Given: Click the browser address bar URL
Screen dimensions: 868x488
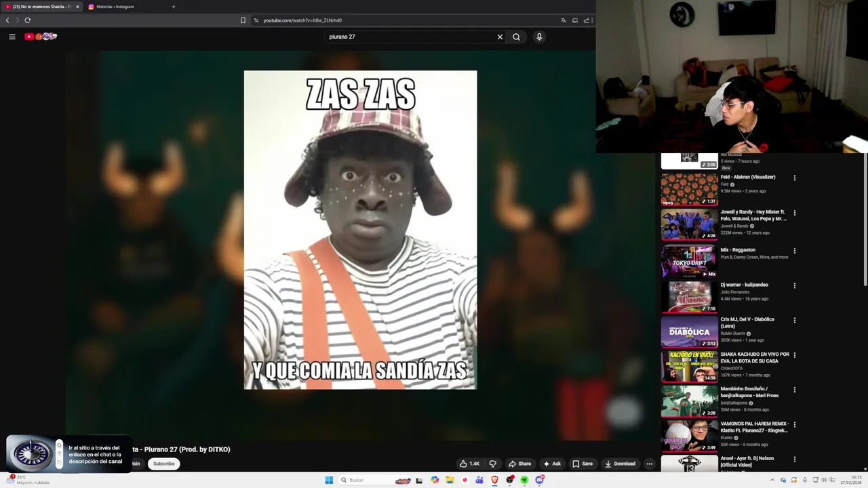Looking at the screenshot, I should (x=302, y=20).
